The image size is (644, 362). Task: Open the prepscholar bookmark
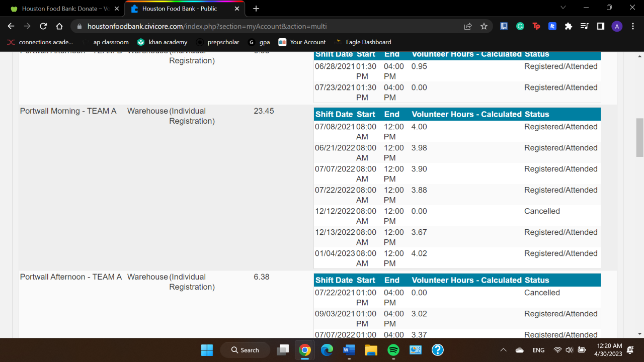(x=218, y=42)
